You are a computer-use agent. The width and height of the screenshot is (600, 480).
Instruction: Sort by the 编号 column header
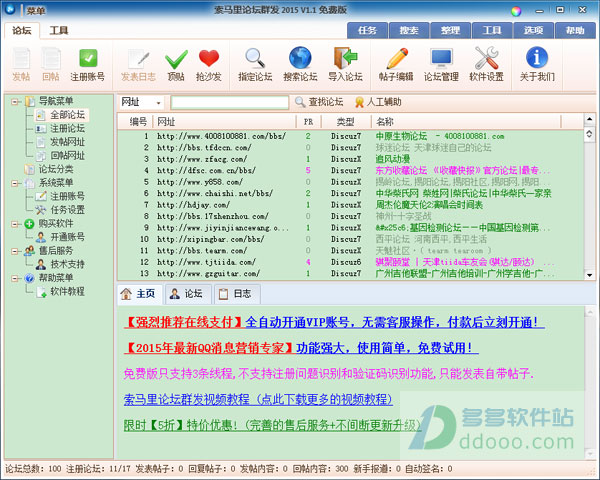[135, 122]
